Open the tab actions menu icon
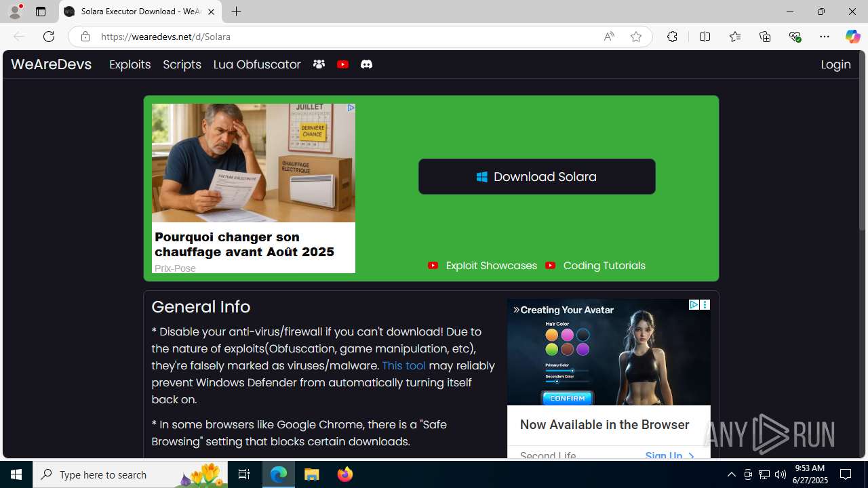868x488 pixels. point(41,12)
